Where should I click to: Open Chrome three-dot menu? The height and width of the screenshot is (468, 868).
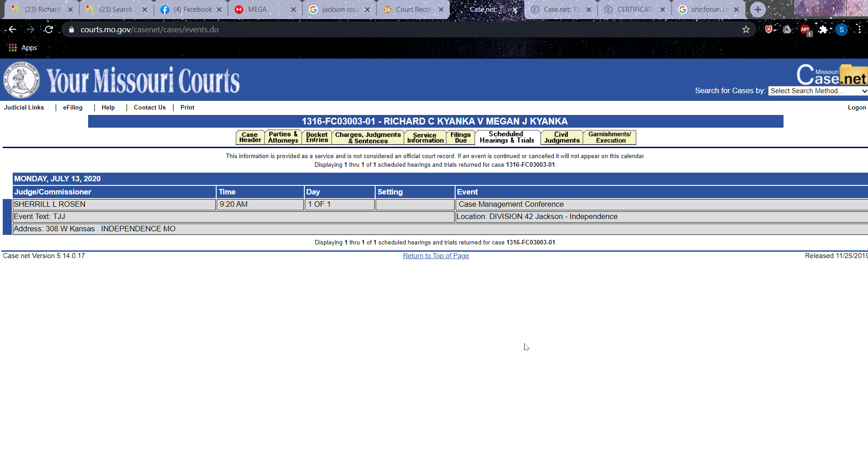point(859,30)
